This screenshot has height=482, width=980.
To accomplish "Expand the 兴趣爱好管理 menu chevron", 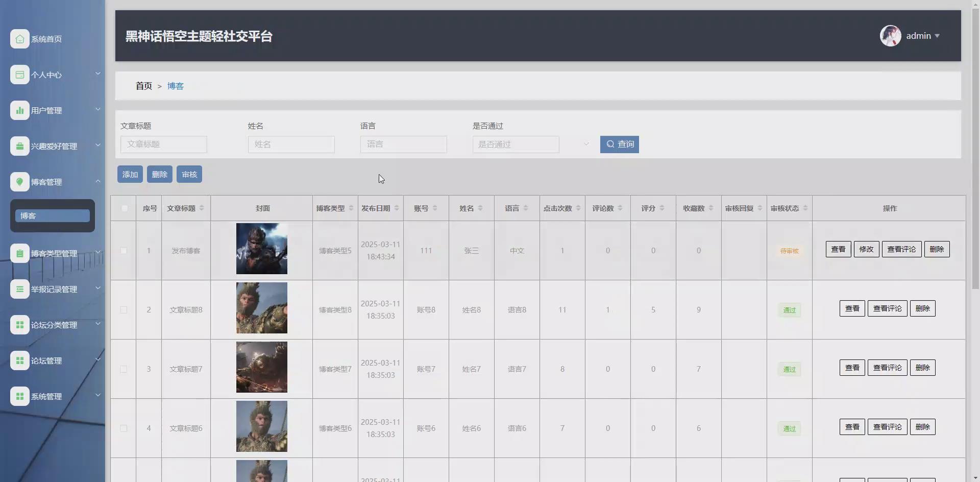I will [97, 145].
